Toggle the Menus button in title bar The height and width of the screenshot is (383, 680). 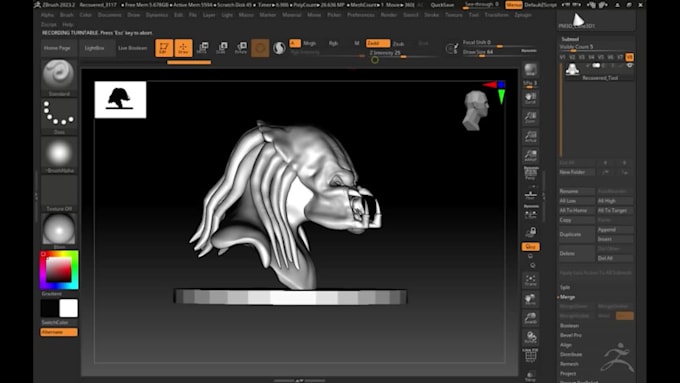(x=514, y=5)
